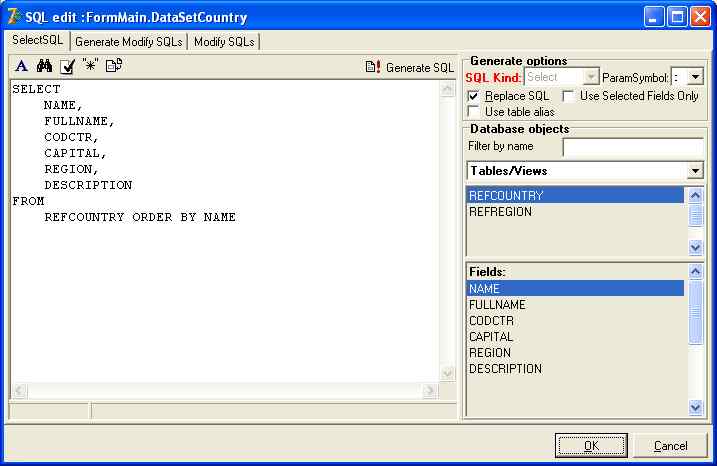717x466 pixels.
Task: Select the NAME field
Action: point(575,289)
